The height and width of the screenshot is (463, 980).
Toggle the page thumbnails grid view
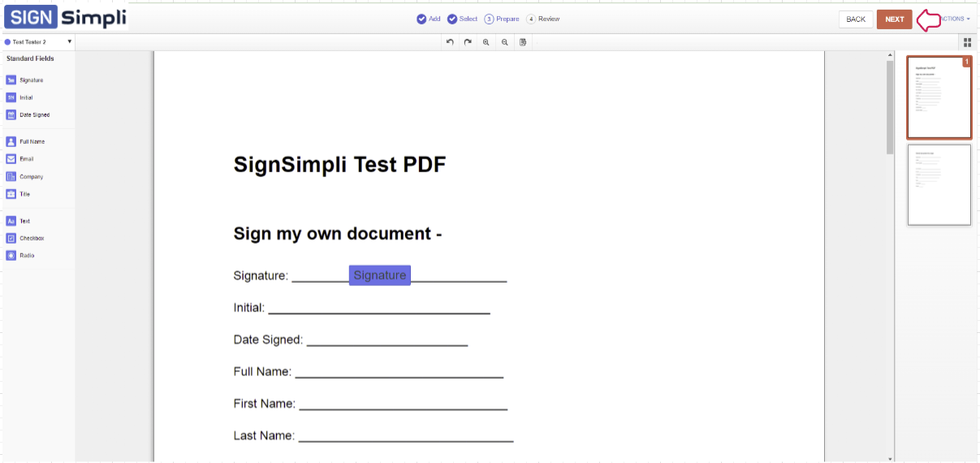tap(967, 42)
